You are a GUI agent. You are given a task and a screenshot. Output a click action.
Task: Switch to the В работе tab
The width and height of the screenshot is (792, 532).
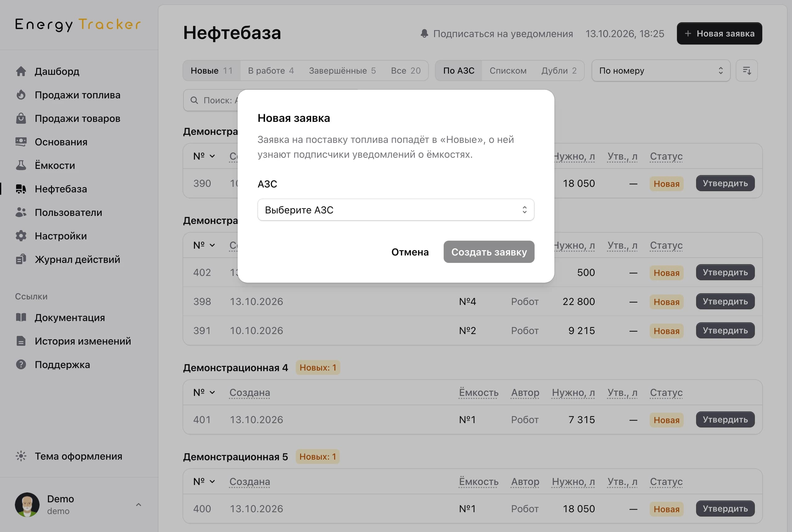[x=271, y=71]
